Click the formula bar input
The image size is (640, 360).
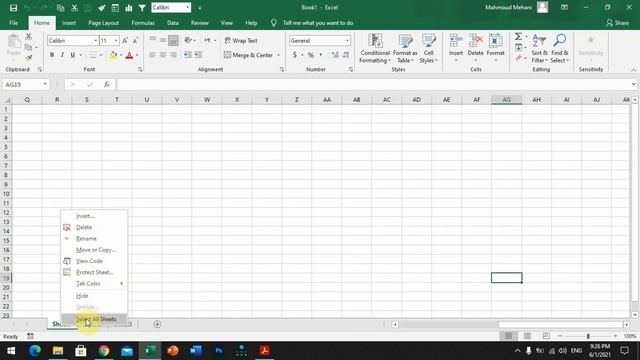[373, 84]
